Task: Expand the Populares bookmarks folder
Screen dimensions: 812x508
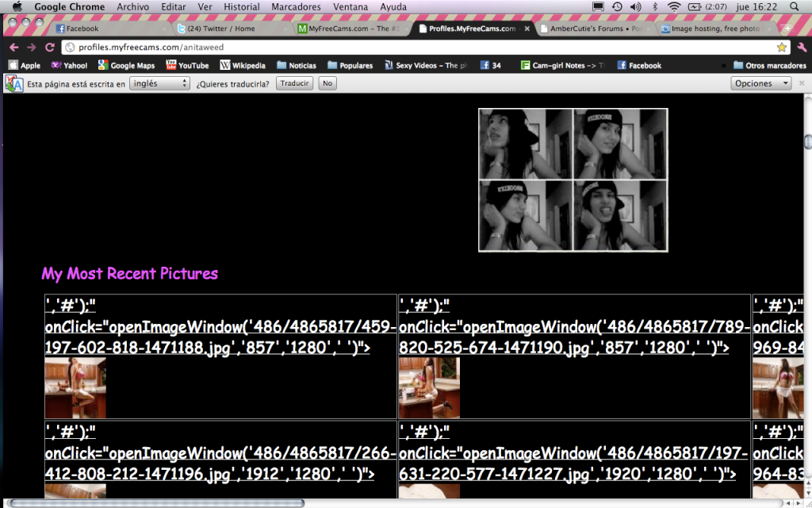Action: [x=350, y=65]
